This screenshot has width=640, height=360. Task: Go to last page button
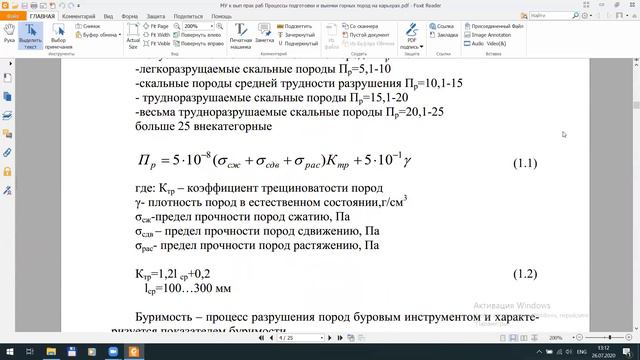click(340, 338)
